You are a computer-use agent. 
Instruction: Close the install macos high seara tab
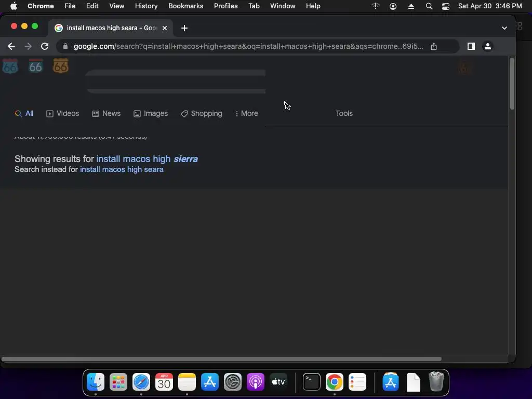(x=165, y=28)
